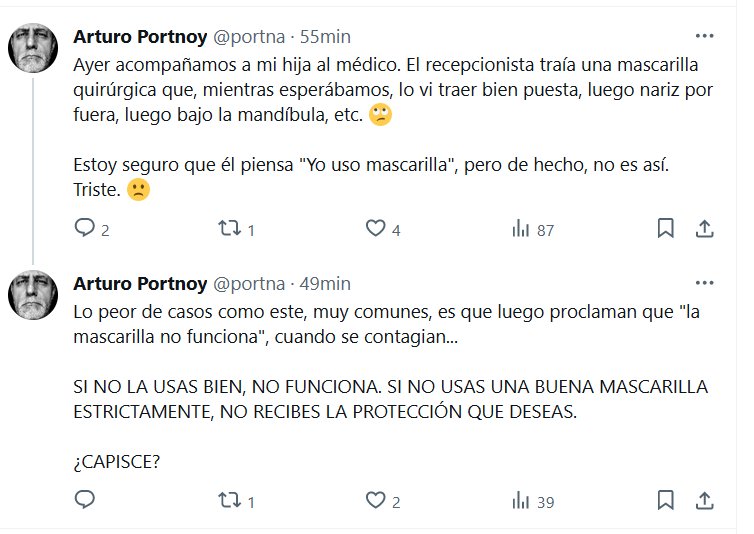The image size is (754, 534).
Task: Bookmark the second tweet
Action: tap(665, 499)
